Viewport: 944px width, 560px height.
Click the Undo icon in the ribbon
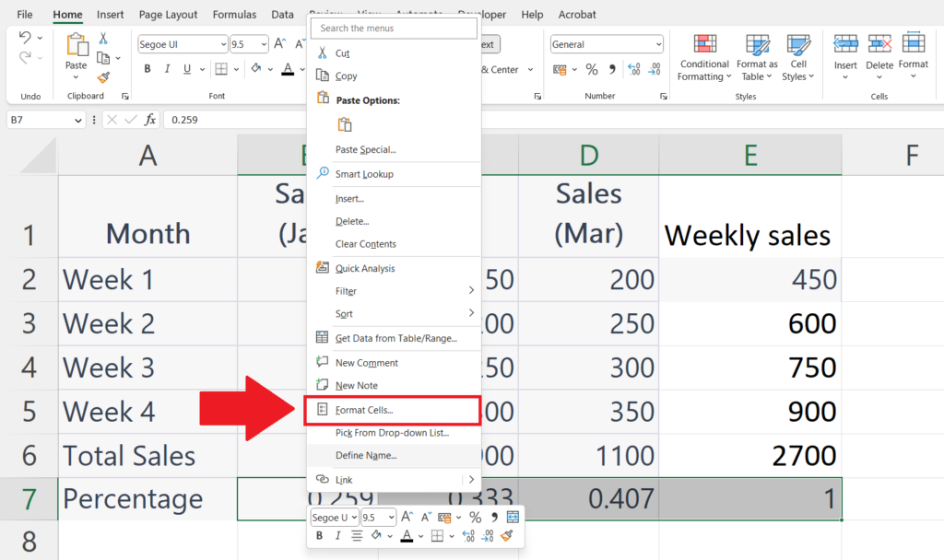click(x=25, y=37)
